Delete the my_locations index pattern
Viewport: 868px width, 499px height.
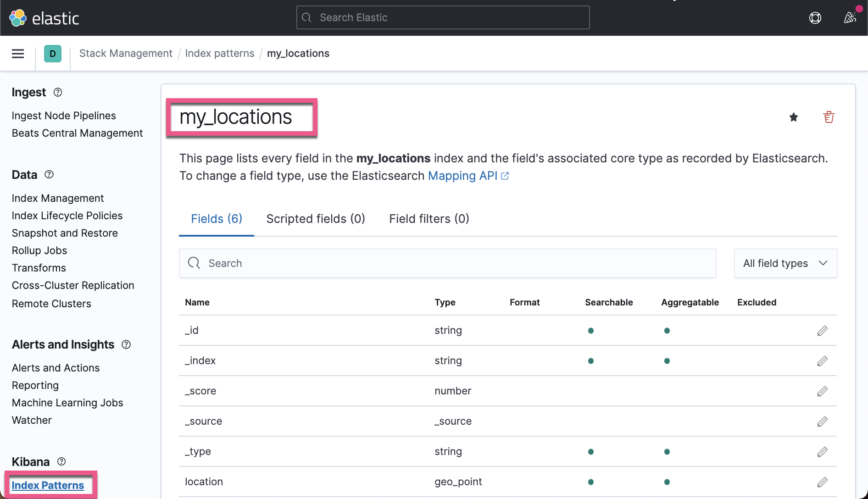[829, 117]
